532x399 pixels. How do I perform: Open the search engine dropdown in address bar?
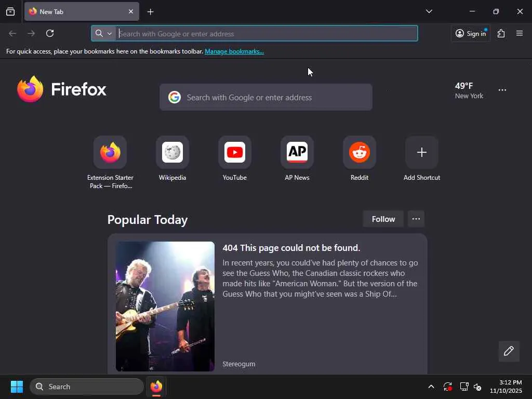[110, 34]
